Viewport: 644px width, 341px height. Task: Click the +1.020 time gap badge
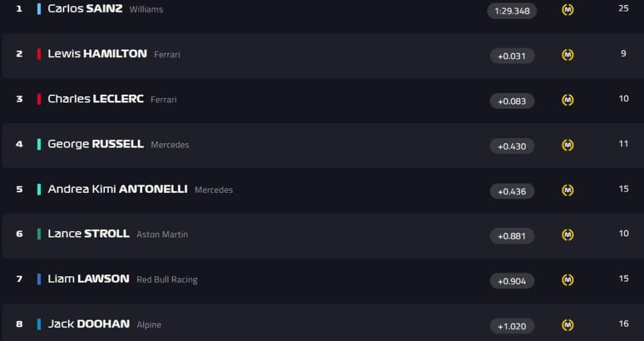pyautogui.click(x=512, y=326)
